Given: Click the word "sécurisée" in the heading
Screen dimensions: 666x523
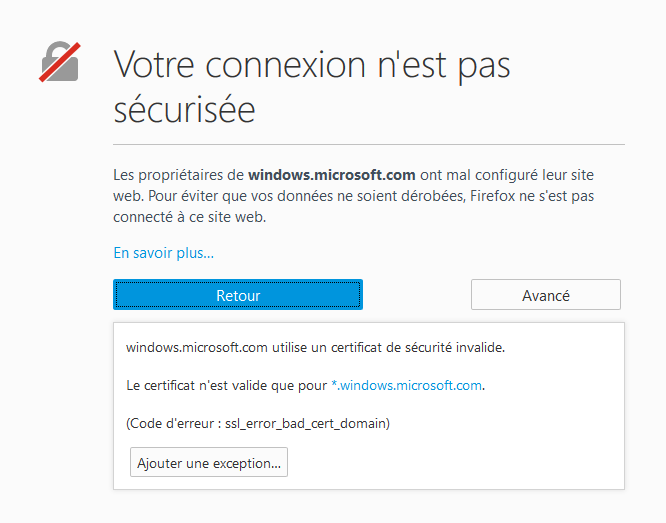Looking at the screenshot, I should 184,108.
